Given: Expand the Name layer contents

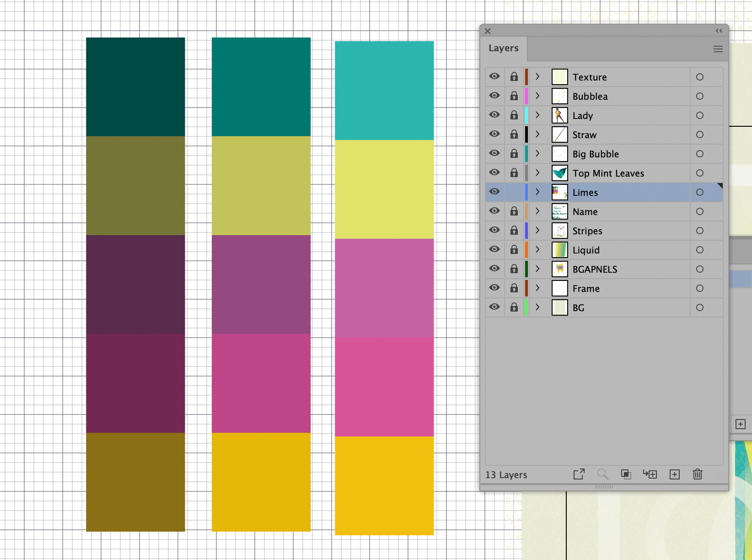Looking at the screenshot, I should click(x=538, y=211).
